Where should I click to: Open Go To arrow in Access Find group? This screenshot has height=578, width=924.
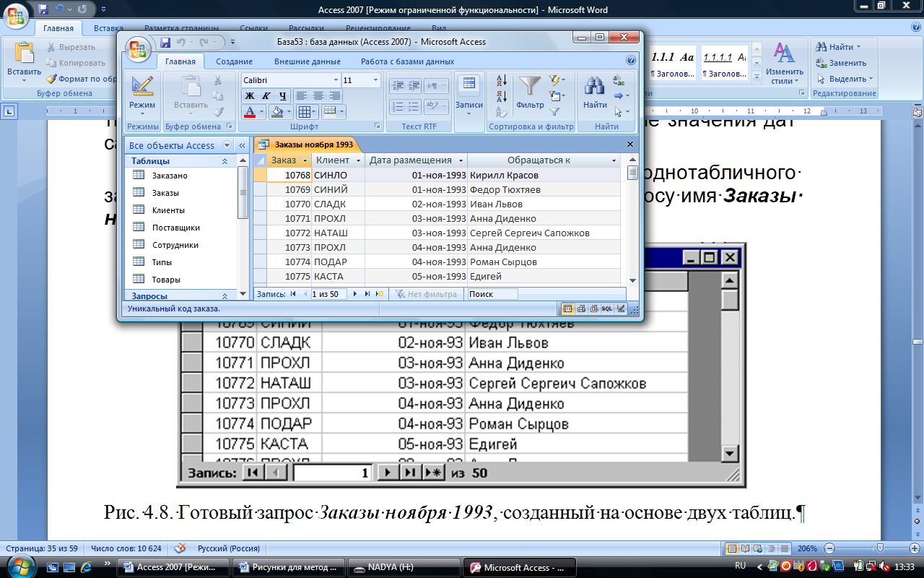621,96
